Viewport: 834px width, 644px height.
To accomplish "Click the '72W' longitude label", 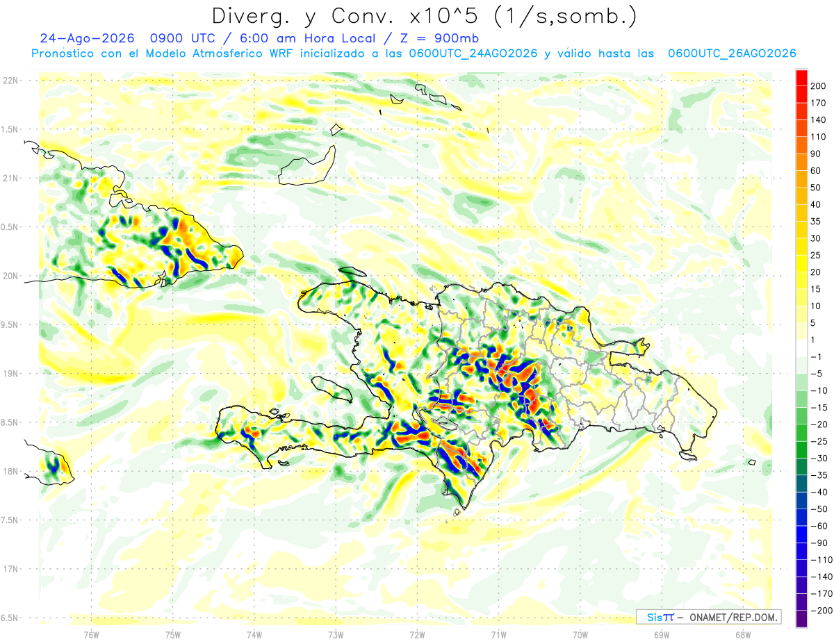I will pos(417,634).
